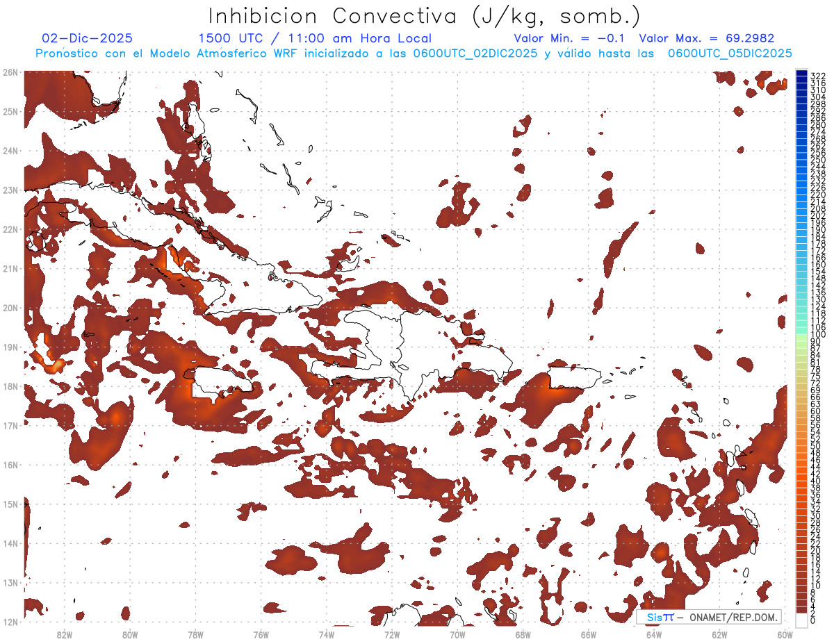Viewport: 834px width, 644px height.
Task: Click the '0' value at the scale bottom
Action: 813,620
